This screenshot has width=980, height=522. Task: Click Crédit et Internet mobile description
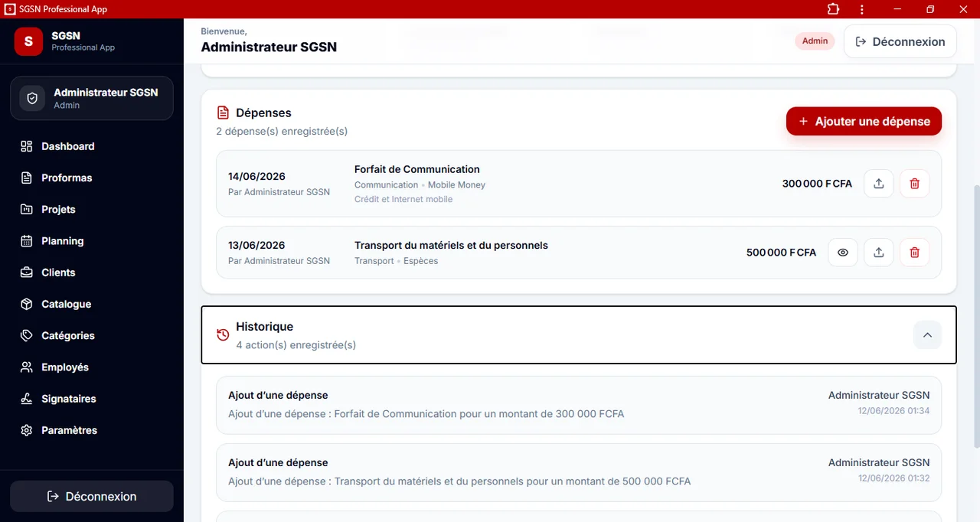[x=403, y=199]
